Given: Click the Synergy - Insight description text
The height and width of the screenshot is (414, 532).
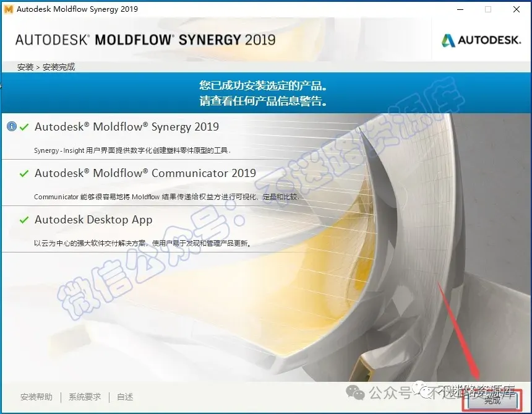Looking at the screenshot, I should [x=132, y=150].
